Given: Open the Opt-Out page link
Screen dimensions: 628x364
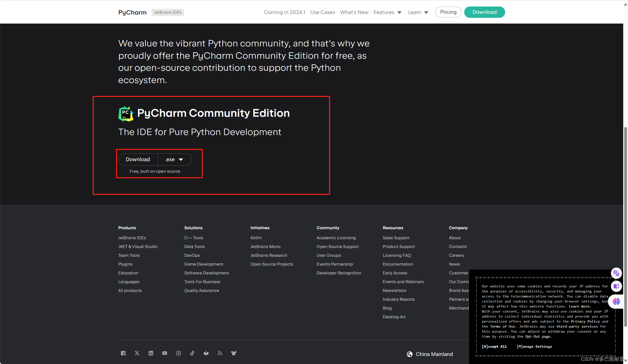Looking at the screenshot, I should pyautogui.click(x=538, y=336).
